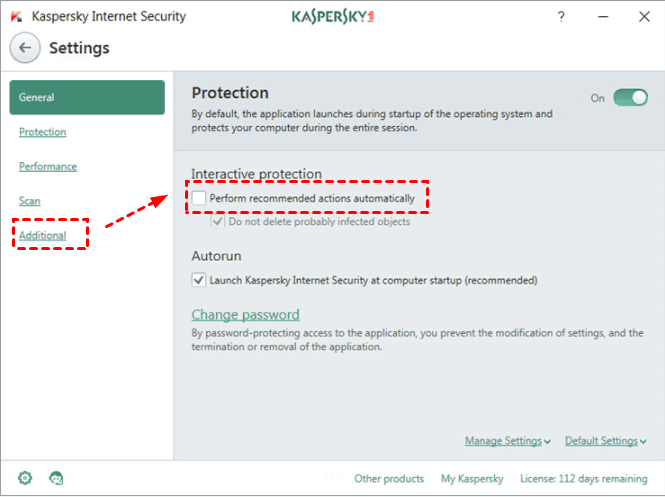Switch to the Scan settings section
The image size is (665, 497).
click(x=29, y=201)
